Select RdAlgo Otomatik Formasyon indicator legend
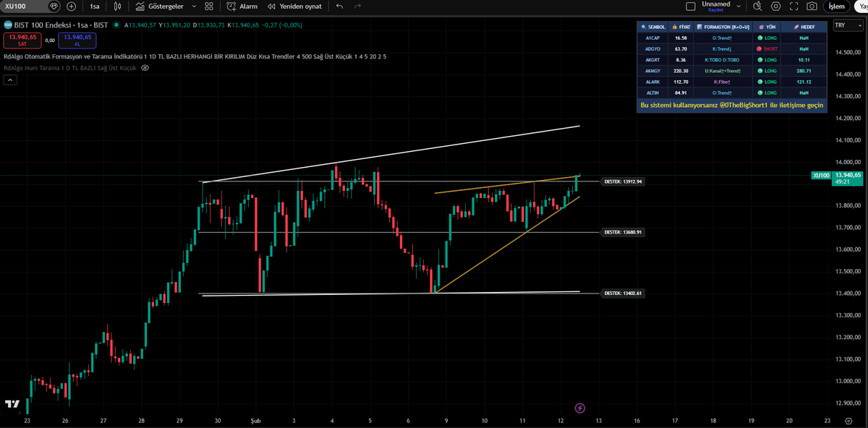 coord(195,56)
